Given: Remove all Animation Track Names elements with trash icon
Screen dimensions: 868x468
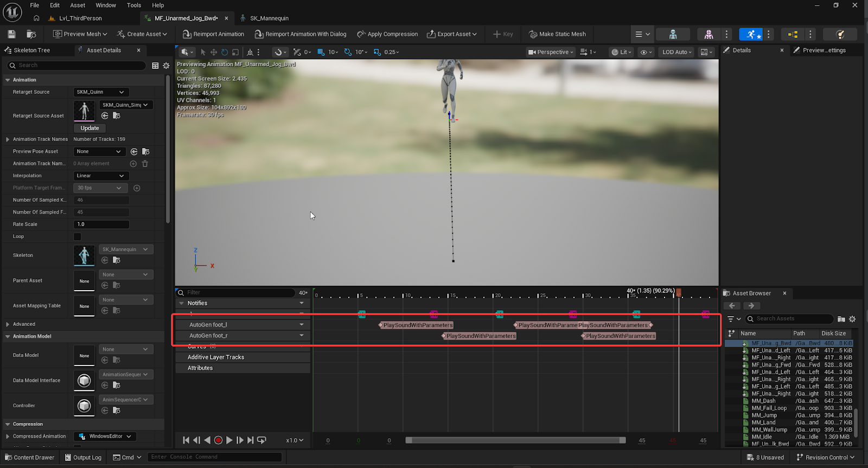Looking at the screenshot, I should point(145,164).
